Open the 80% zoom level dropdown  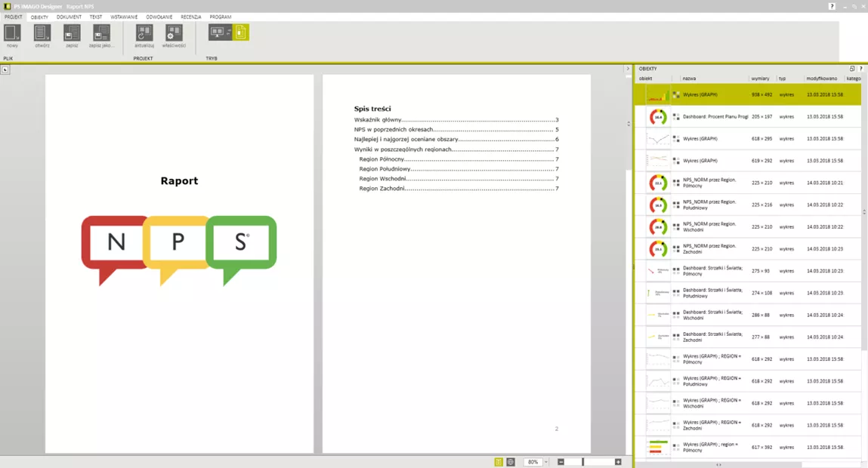[546, 462]
